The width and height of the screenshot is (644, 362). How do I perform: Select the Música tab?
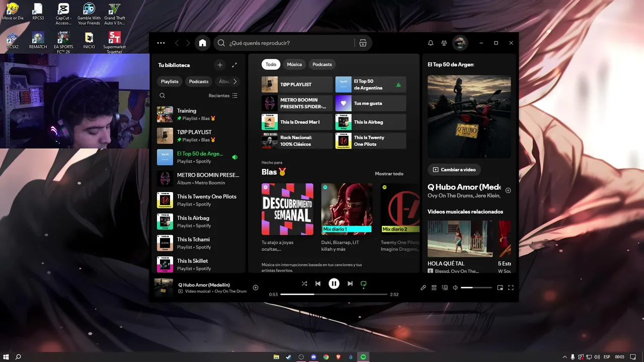click(294, 64)
